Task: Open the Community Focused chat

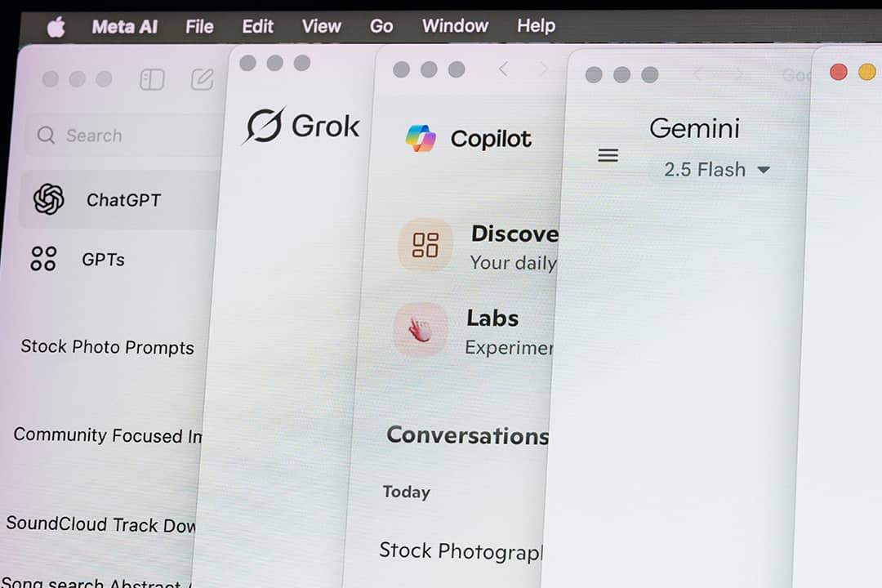Action: (x=108, y=435)
